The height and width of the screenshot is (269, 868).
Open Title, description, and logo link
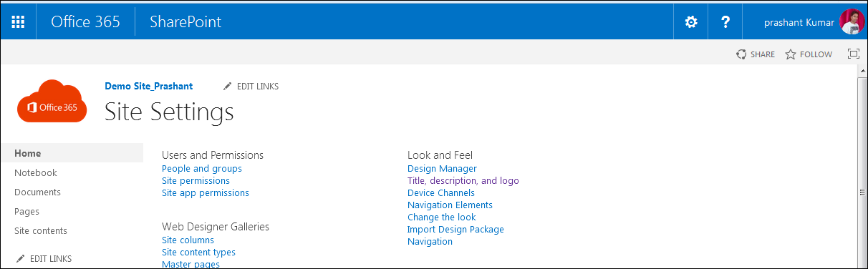pos(463,180)
